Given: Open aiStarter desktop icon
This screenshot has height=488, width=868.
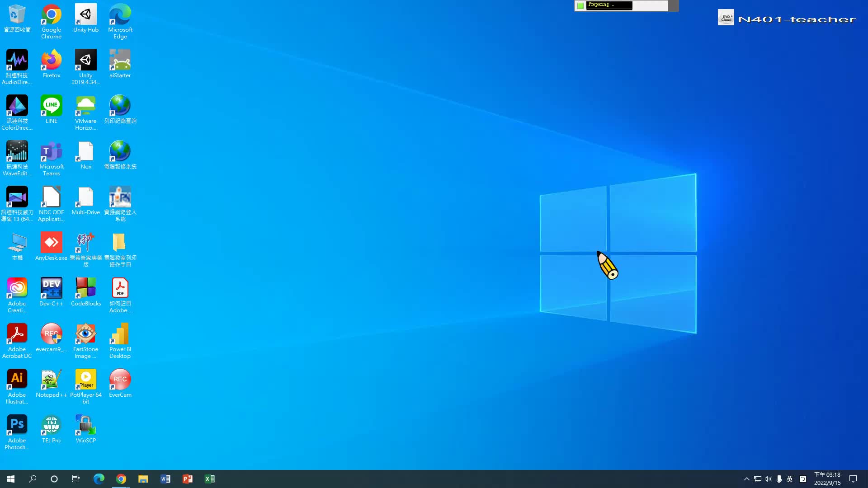Looking at the screenshot, I should click(x=120, y=64).
